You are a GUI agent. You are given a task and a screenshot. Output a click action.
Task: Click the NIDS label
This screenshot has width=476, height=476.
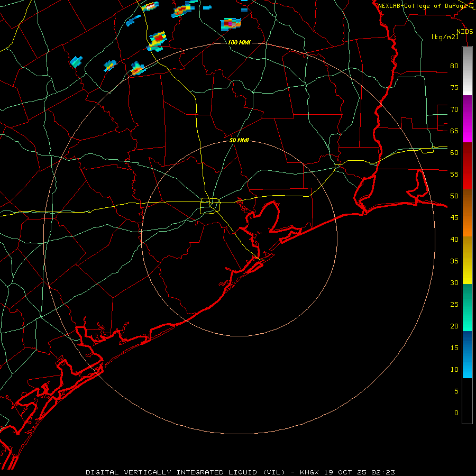(x=465, y=32)
